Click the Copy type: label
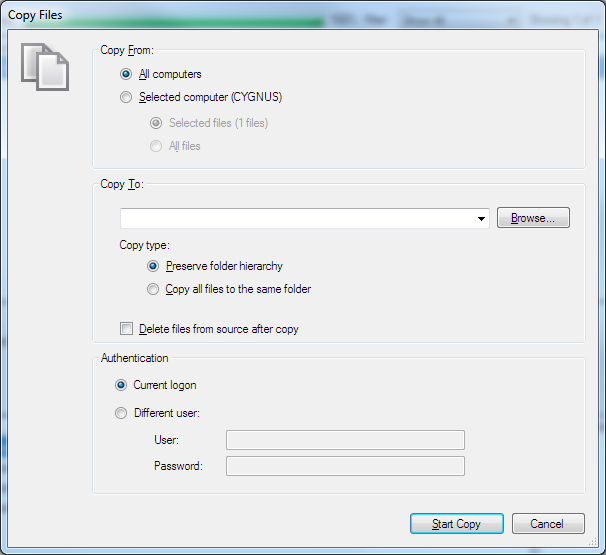This screenshot has height=555, width=606. pos(145,245)
